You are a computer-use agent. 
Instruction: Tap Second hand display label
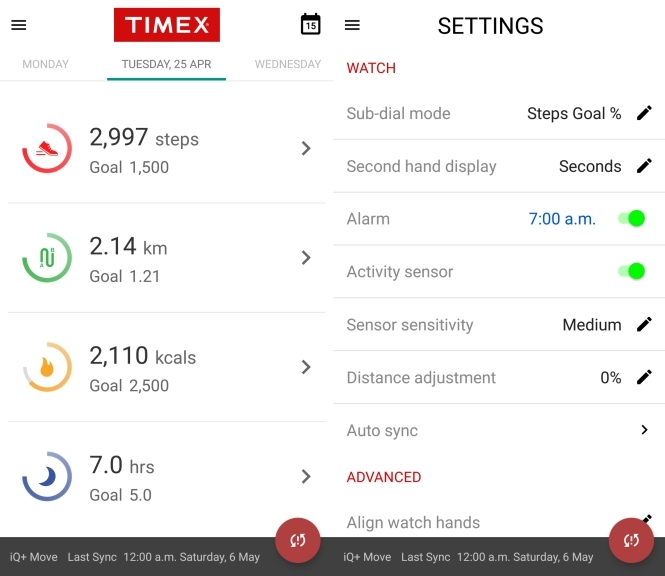click(x=421, y=167)
